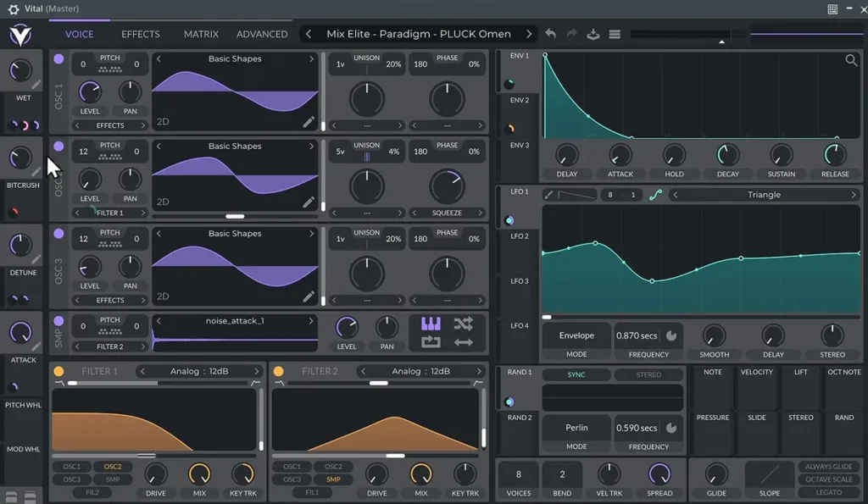The height and width of the screenshot is (504, 868).
Task: Next OSC 1 Basic Shapes wavetable arrow
Action: pos(311,58)
